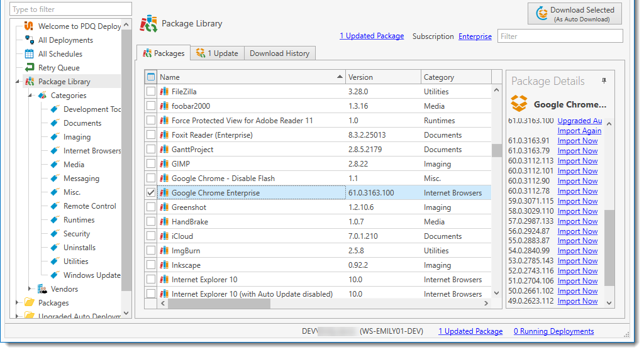Click the package Filter input field
This screenshot has height=352, width=644.
pos(560,36)
